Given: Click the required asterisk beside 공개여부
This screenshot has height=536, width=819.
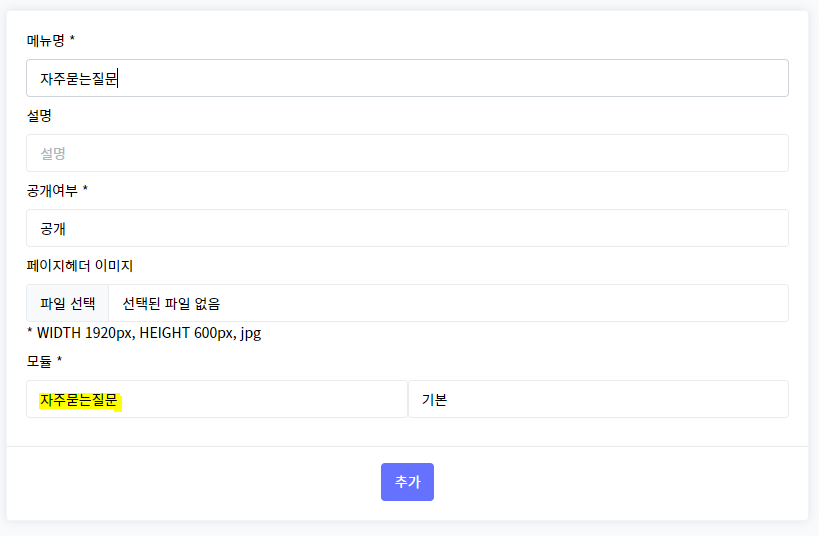Looking at the screenshot, I should (85, 189).
